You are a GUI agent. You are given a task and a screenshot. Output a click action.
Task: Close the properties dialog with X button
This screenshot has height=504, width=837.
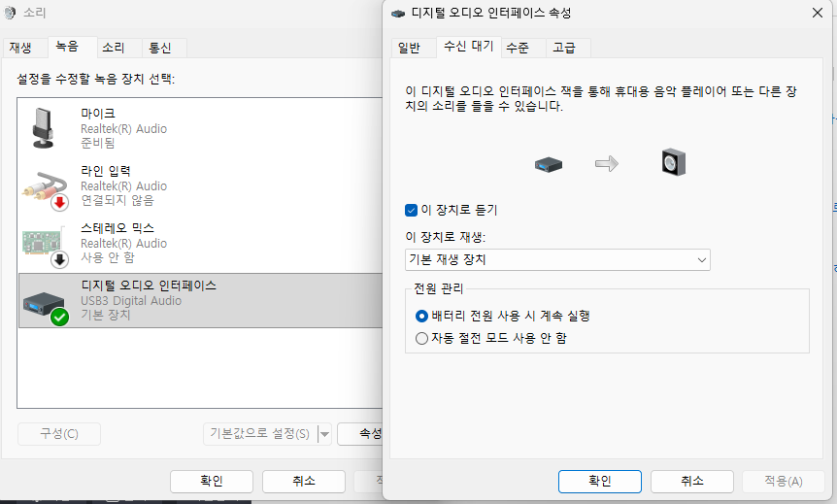pyautogui.click(x=817, y=14)
